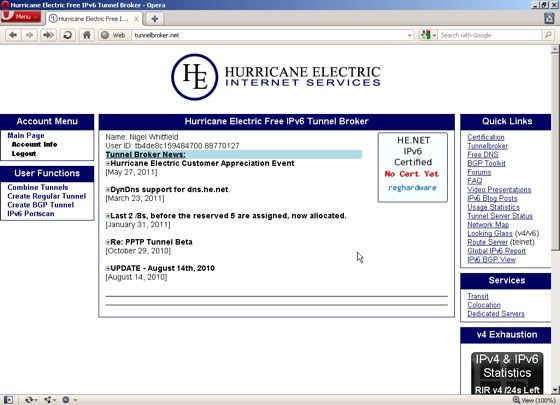This screenshot has height=405, width=560.
Task: Open Opera Unite status bar icon
Action: click(x=49, y=400)
